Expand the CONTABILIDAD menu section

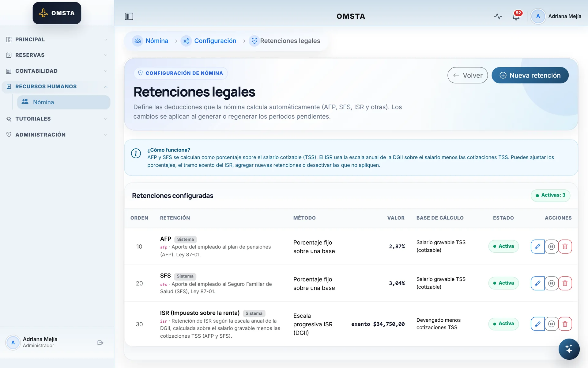pyautogui.click(x=57, y=71)
